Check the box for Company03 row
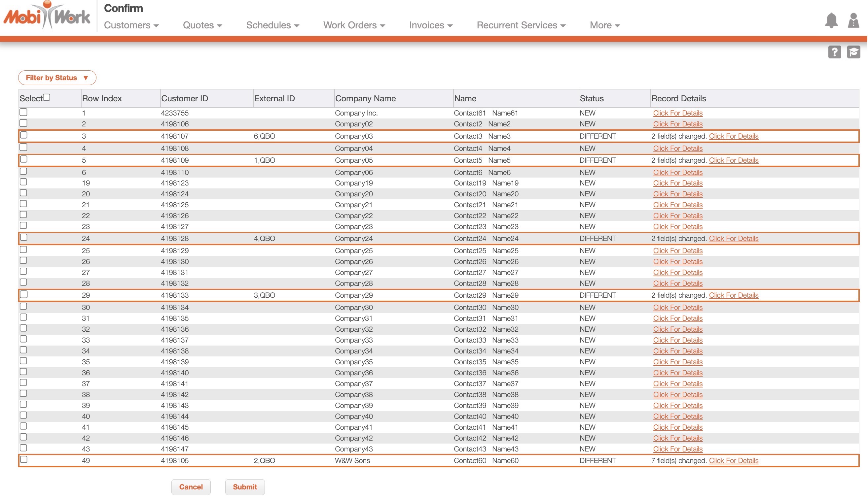 (24, 135)
